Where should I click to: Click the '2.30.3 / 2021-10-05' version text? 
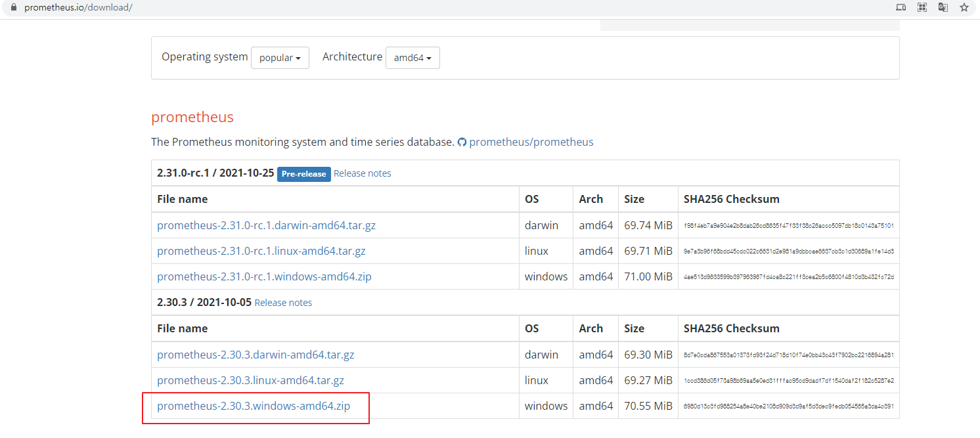(204, 302)
